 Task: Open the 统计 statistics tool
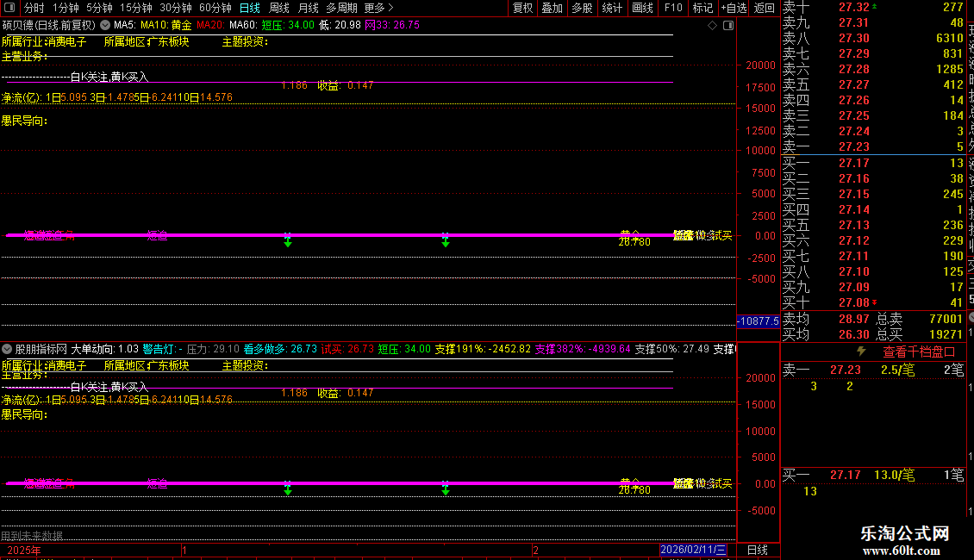click(x=612, y=8)
